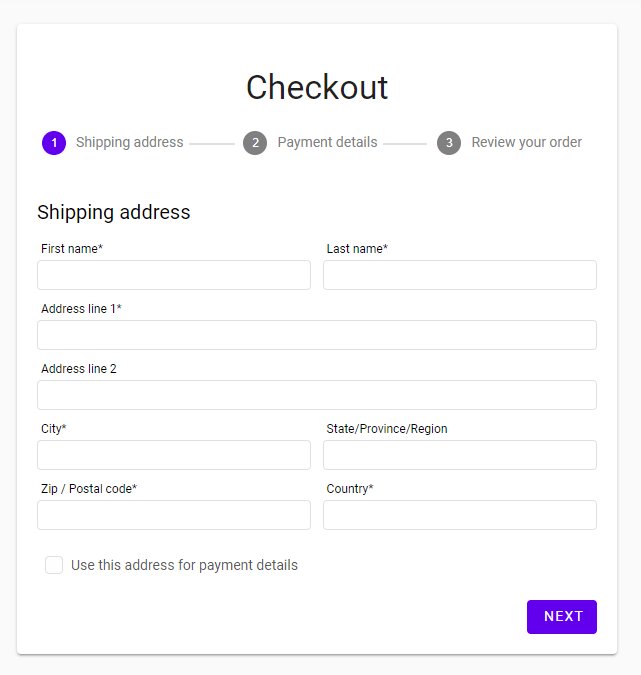Select the State/Province/Region text field
Screen dimensions: 641x675
coord(460,455)
